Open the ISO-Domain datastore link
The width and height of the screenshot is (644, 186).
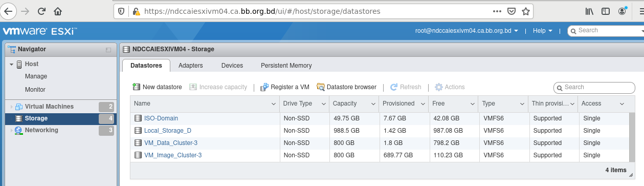click(x=161, y=118)
